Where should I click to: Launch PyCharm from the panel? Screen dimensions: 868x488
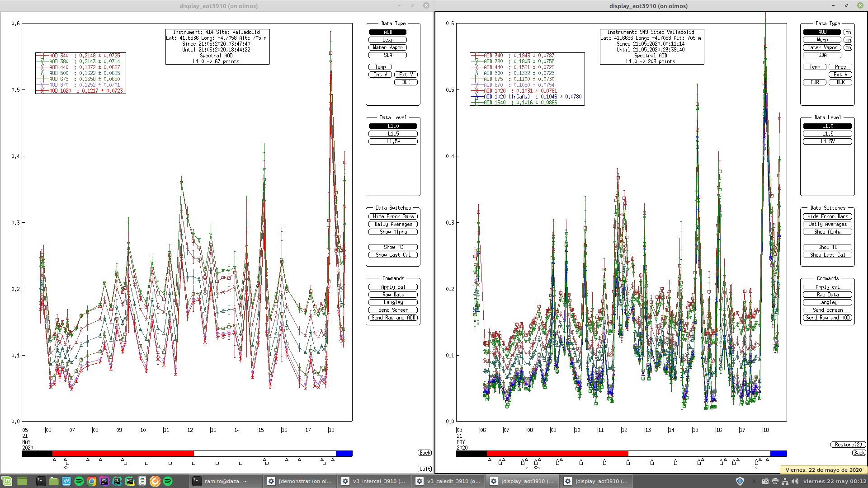(130, 481)
